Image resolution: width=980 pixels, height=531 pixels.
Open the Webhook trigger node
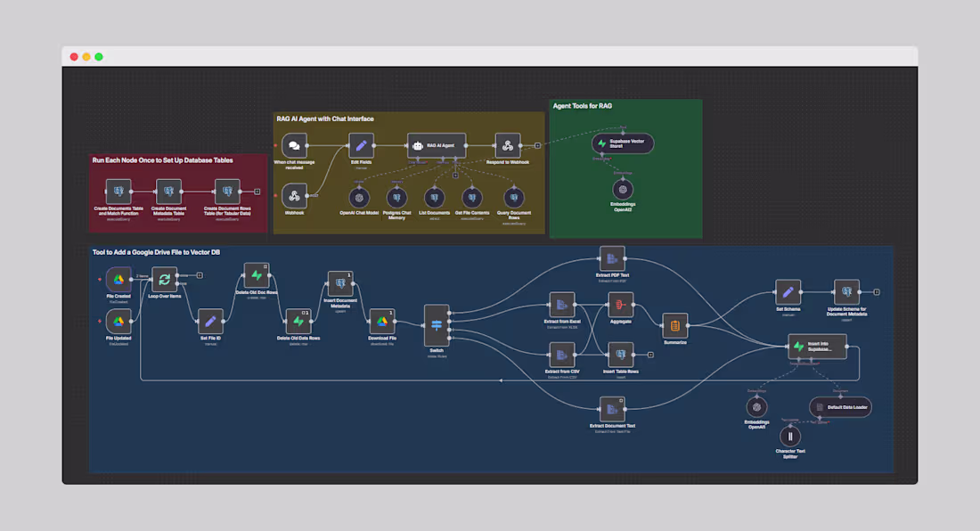pyautogui.click(x=295, y=194)
